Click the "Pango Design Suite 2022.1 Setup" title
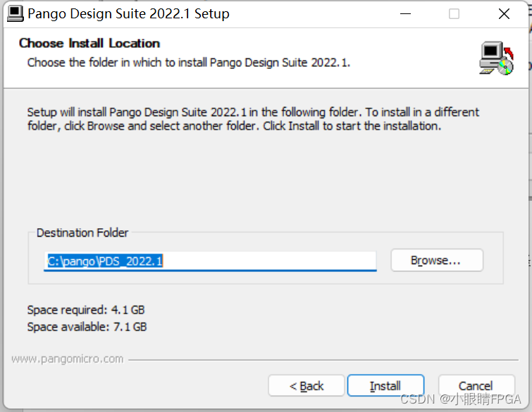Image resolution: width=532 pixels, height=412 pixels. point(128,13)
